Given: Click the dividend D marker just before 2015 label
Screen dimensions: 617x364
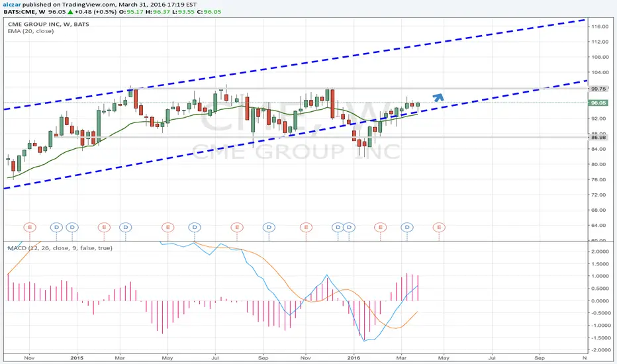Looking at the screenshot, I should point(72,227).
